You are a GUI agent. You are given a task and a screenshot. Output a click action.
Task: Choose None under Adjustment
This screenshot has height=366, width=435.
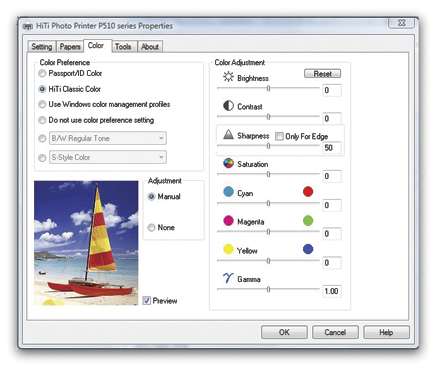tap(151, 227)
